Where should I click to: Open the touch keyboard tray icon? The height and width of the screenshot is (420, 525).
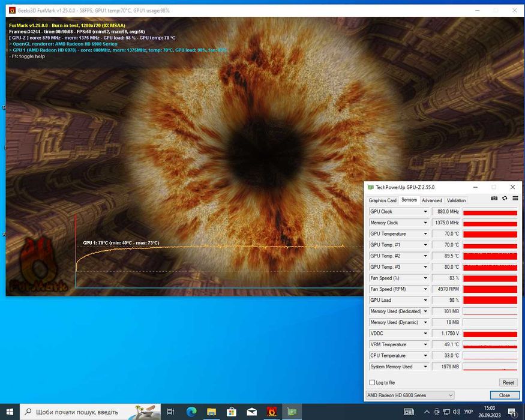pos(409,412)
